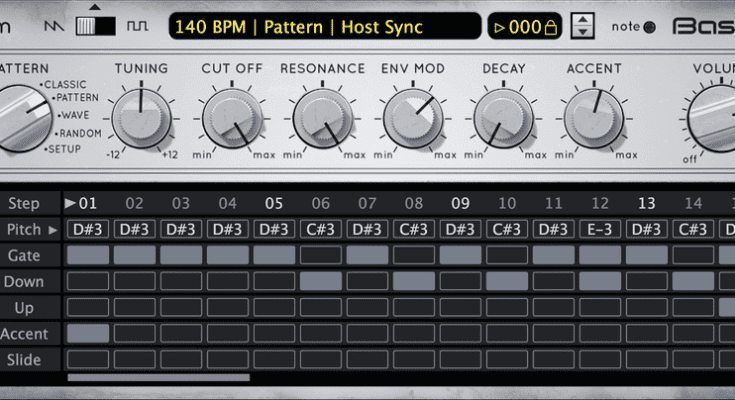Select Setup mode on the pattern selector
The width and height of the screenshot is (735, 400).
[67, 149]
